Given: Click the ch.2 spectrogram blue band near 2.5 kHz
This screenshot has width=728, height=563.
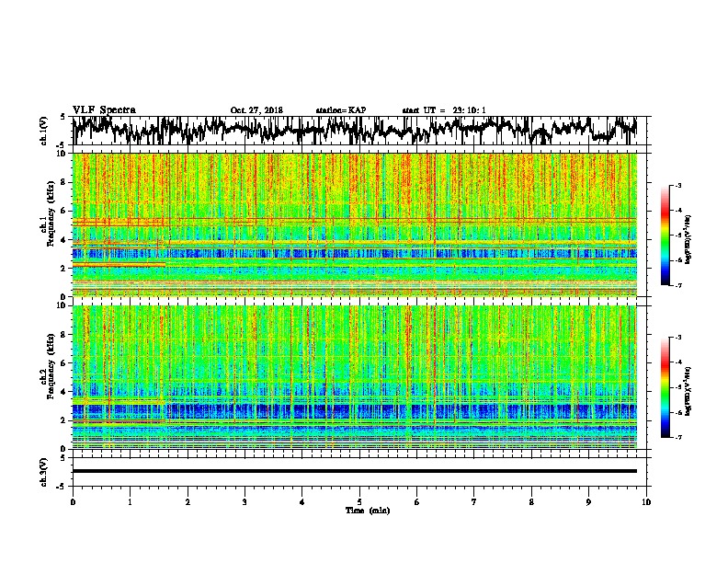Looking at the screenshot, I should point(354,411).
